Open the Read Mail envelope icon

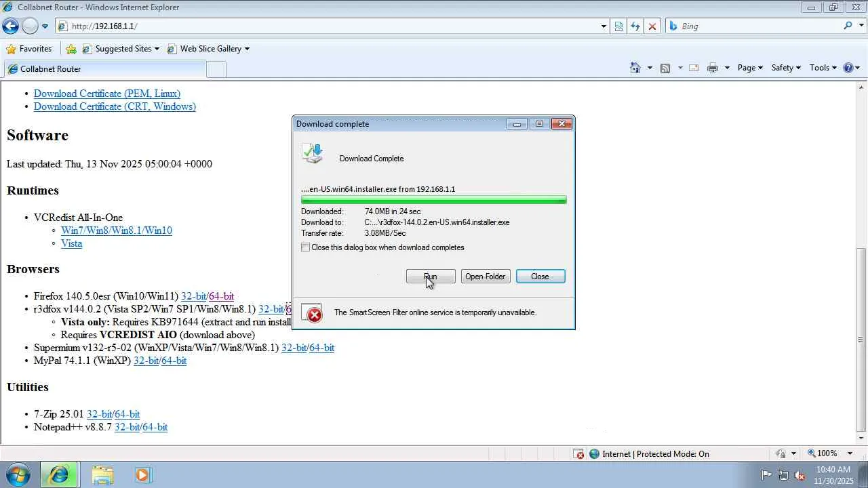coord(694,68)
